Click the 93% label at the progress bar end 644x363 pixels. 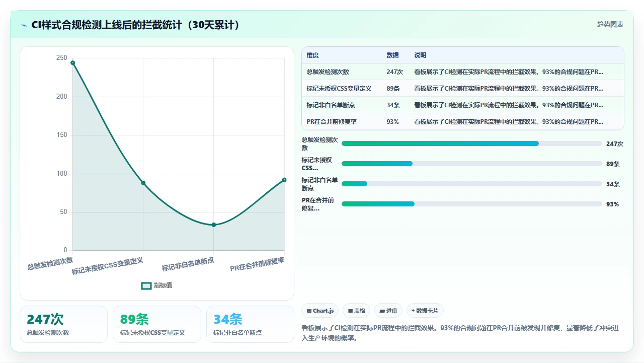(612, 204)
